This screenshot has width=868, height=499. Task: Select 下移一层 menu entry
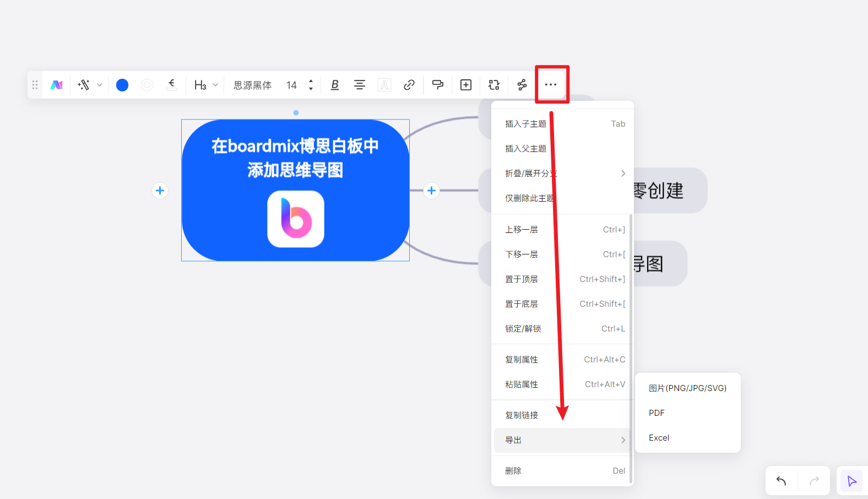tap(562, 254)
